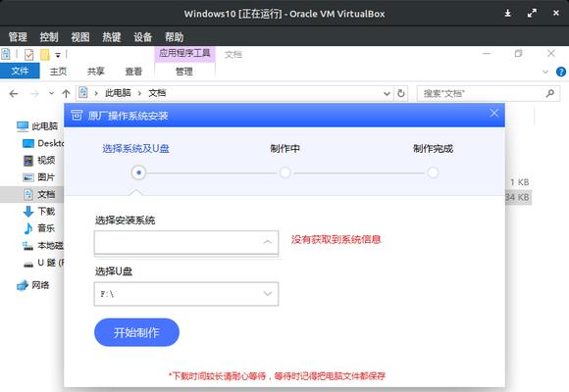Toggle VirtualBox fullscreen arrows icon
Viewport: 569px width, 392px height.
(x=532, y=14)
